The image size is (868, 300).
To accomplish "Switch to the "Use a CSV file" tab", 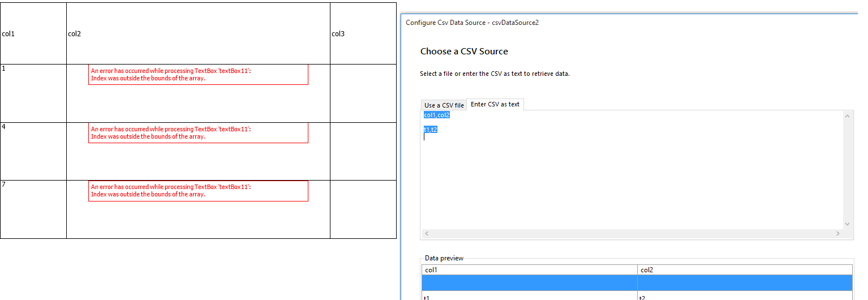I will click(x=444, y=105).
